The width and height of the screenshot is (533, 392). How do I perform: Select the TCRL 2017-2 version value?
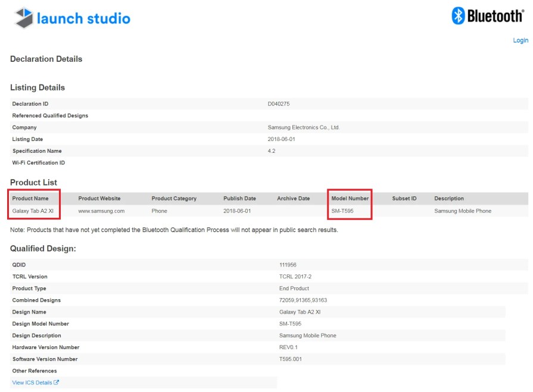pos(295,277)
